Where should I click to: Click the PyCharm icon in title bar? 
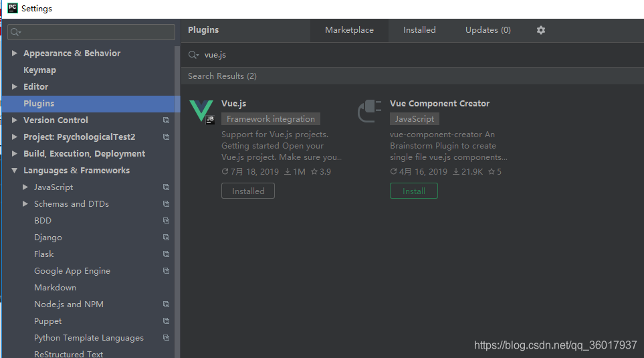click(13, 8)
